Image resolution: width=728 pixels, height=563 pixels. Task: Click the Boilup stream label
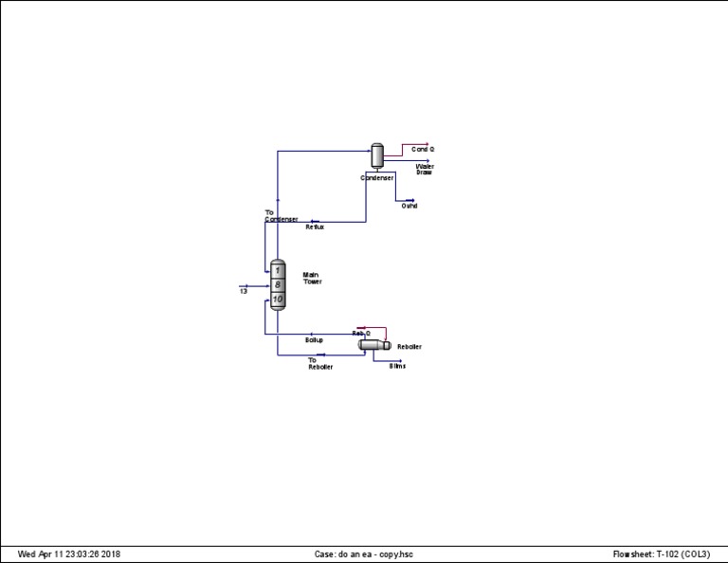314,340
